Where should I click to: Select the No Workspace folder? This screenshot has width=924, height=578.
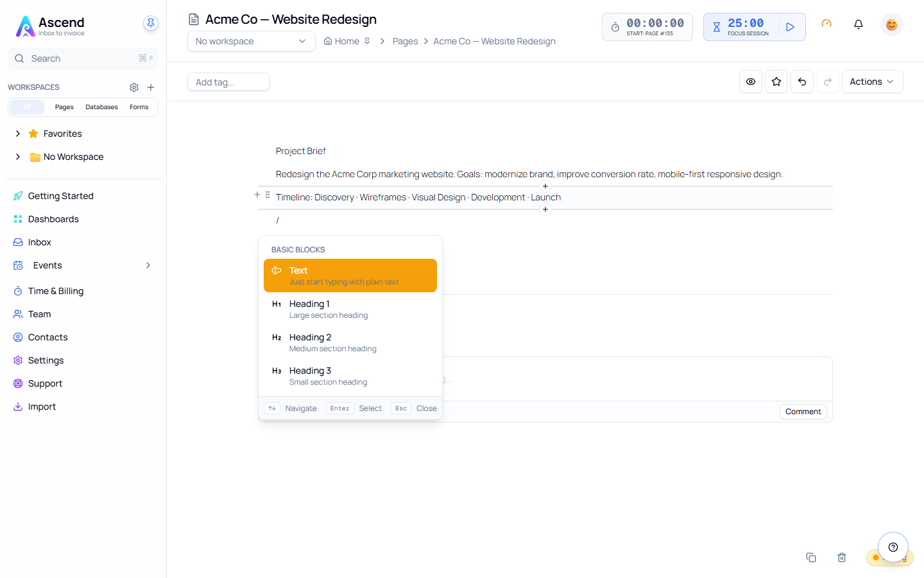[x=67, y=157]
